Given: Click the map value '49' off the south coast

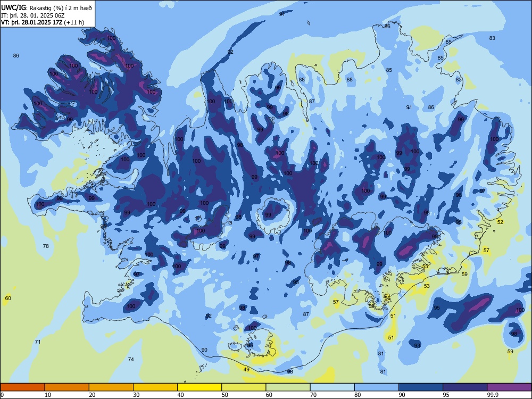Looking at the screenshot, I should click(246, 370).
